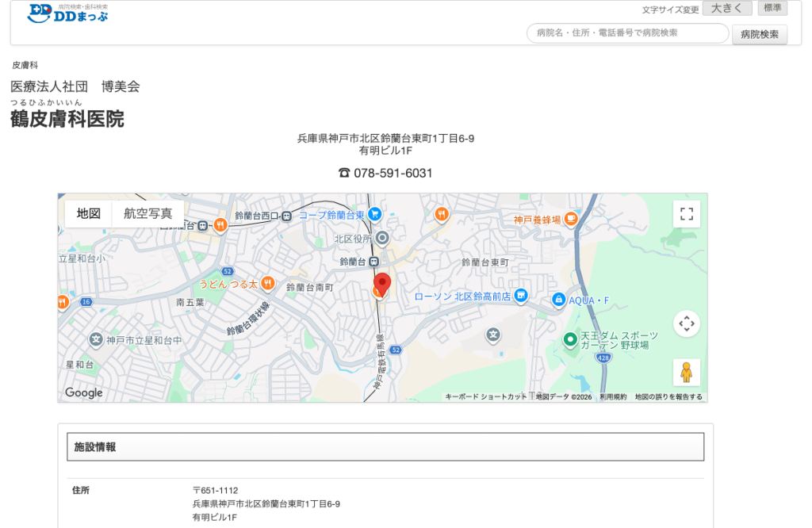
Task: Select the Street View pegman
Action: 687,372
